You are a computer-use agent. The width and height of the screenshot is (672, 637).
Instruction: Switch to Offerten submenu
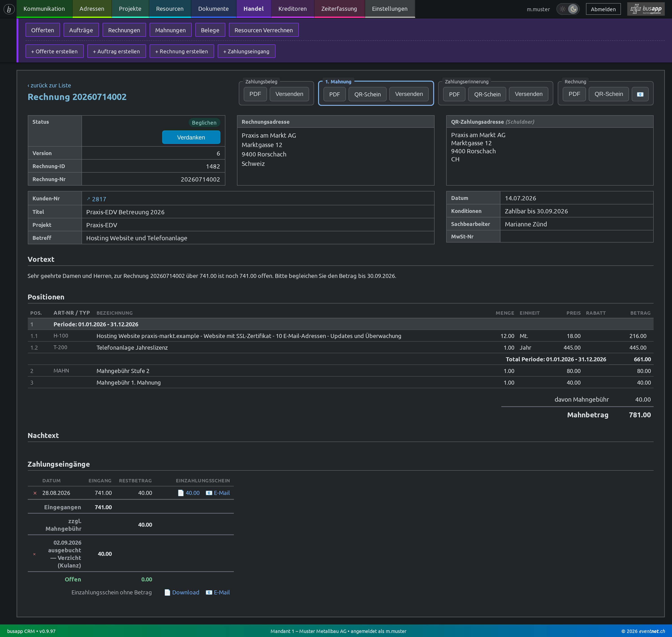point(43,30)
